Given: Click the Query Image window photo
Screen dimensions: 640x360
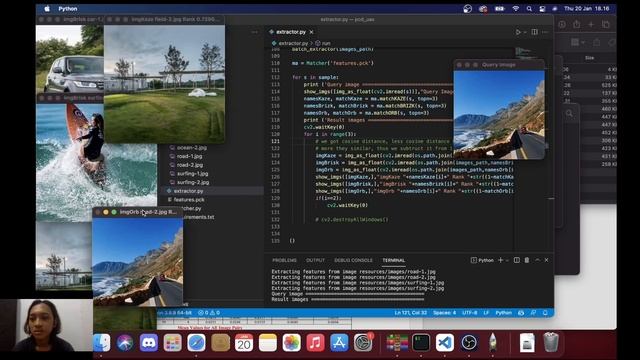Looking at the screenshot, I should pos(499,115).
